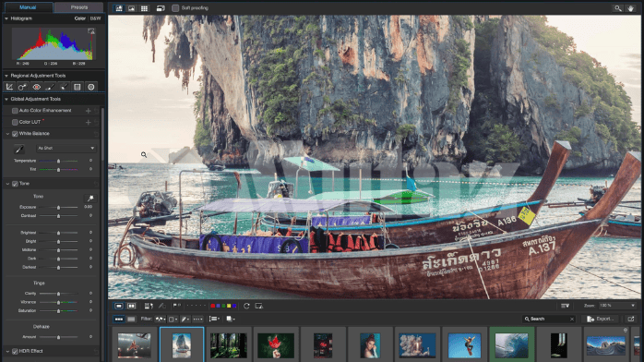644x362 pixels.
Task: Click the yellow color label swatch
Action: 229,306
